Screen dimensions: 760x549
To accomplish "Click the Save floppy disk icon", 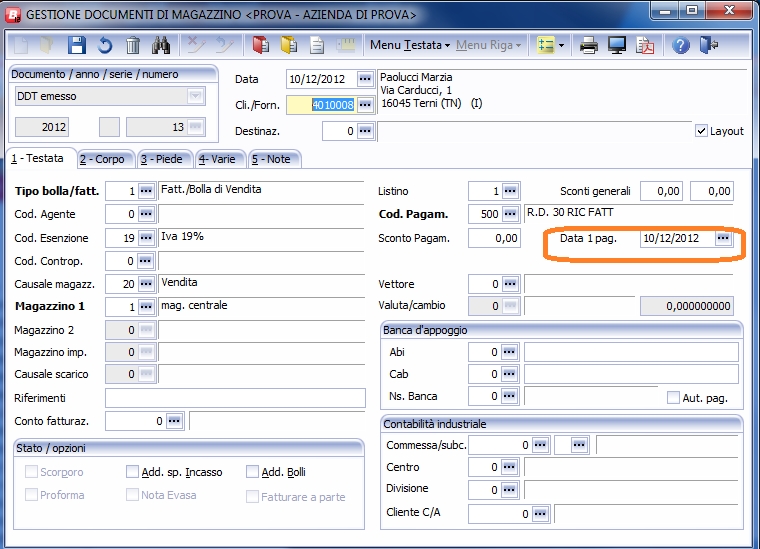I will (77, 45).
